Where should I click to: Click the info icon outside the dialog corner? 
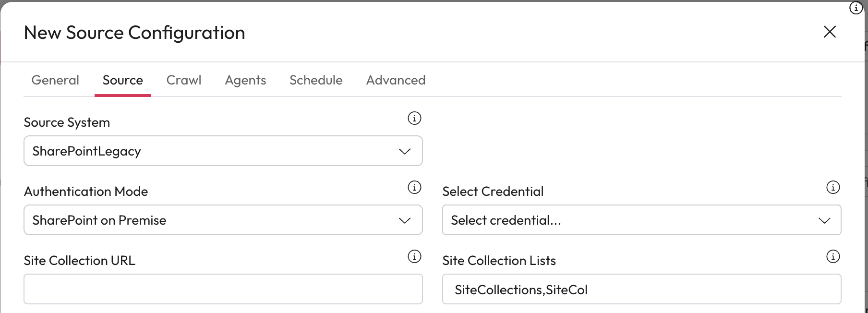(x=856, y=8)
